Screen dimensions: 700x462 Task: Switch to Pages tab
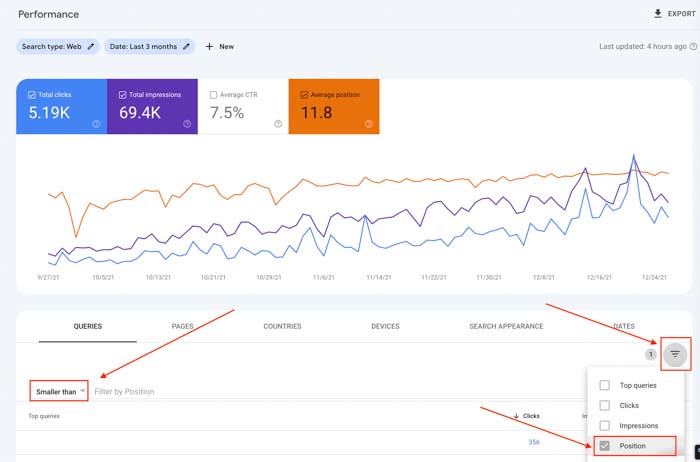pyautogui.click(x=183, y=326)
